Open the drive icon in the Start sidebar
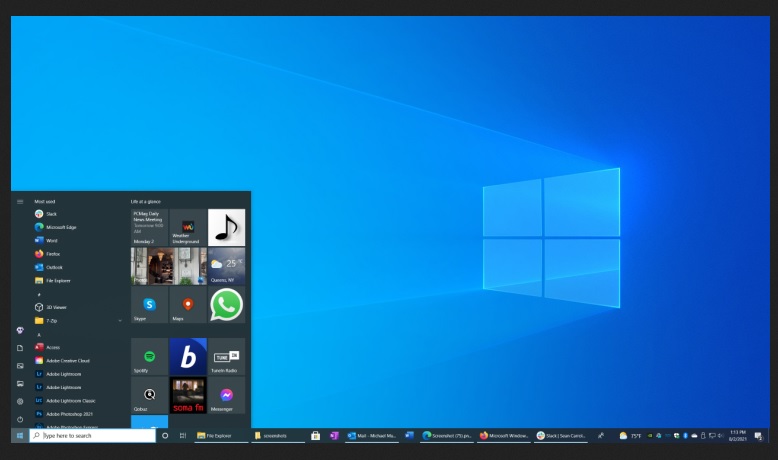 coord(20,384)
